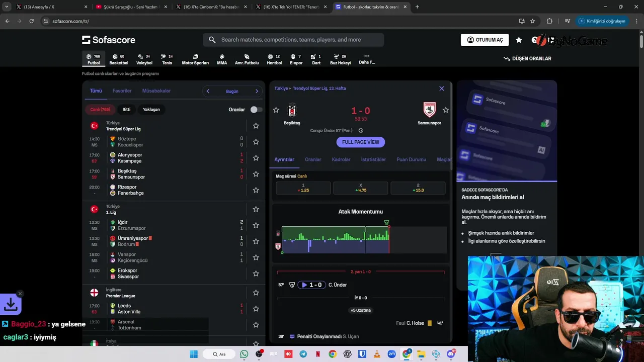
Task: Open the Kadrolar tab
Action: [341, 159]
